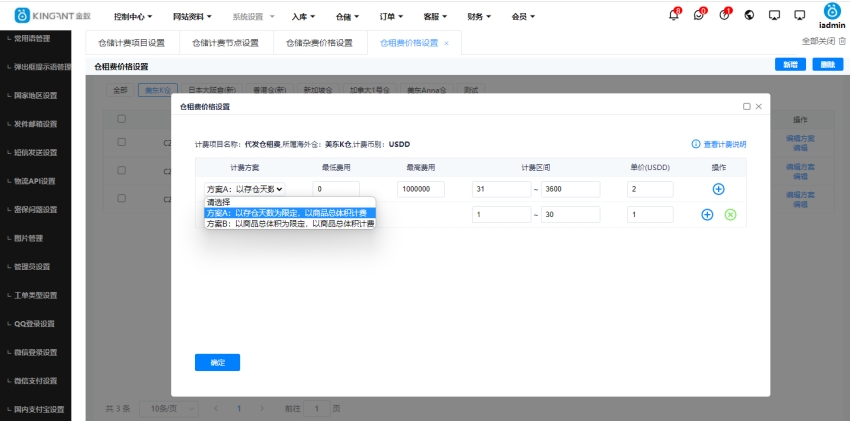The height and width of the screenshot is (422, 851).
Task: Click the interval end field containing 30
Action: click(570, 215)
